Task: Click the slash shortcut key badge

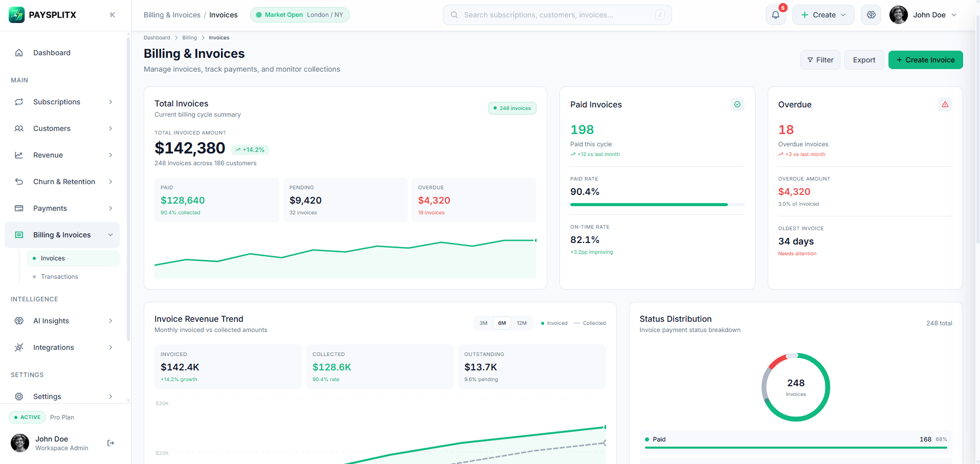Action: coord(660,15)
